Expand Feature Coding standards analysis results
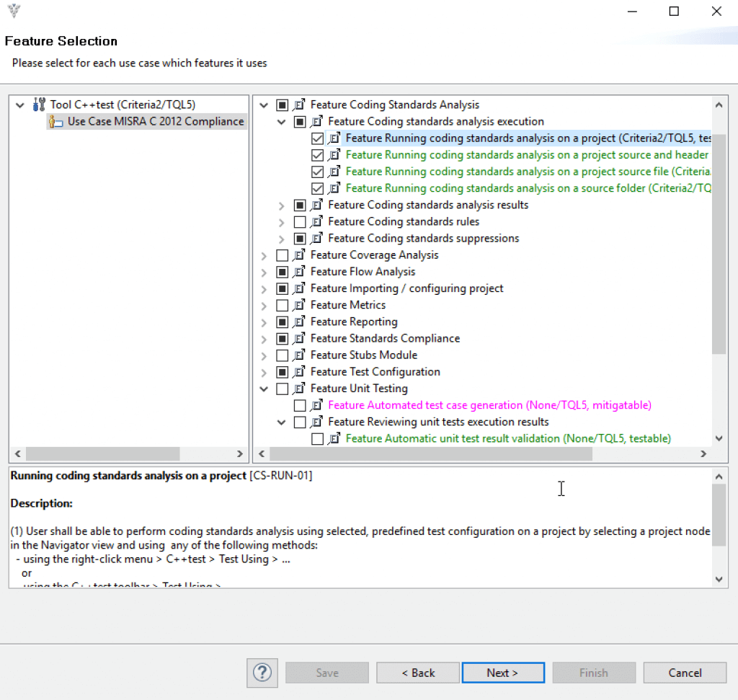 [x=282, y=205]
